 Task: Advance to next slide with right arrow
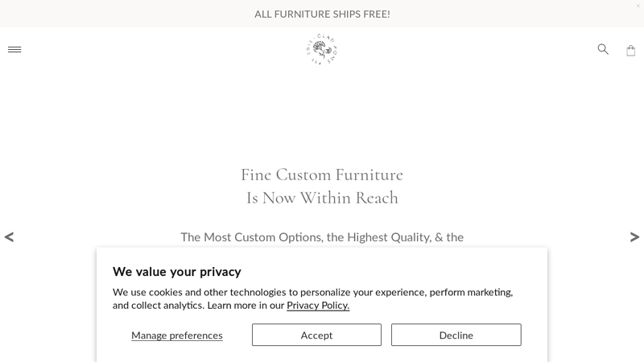point(634,237)
